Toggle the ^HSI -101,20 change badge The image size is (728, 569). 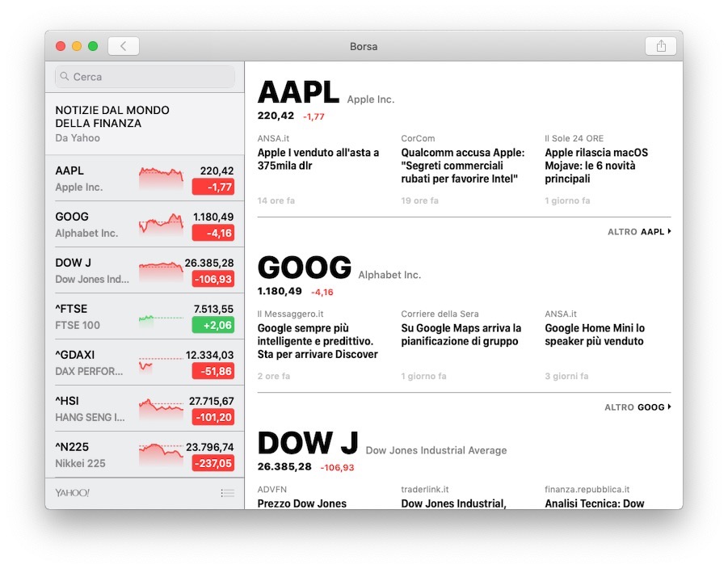click(213, 417)
